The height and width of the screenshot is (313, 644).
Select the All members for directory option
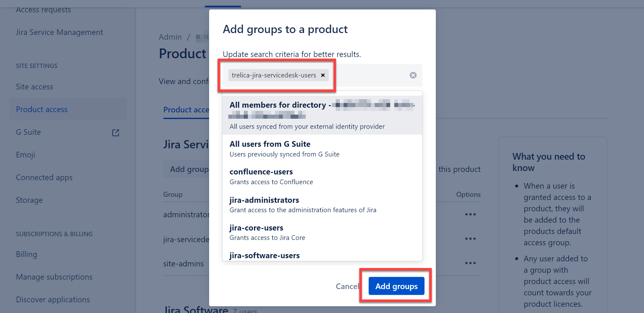click(322, 115)
